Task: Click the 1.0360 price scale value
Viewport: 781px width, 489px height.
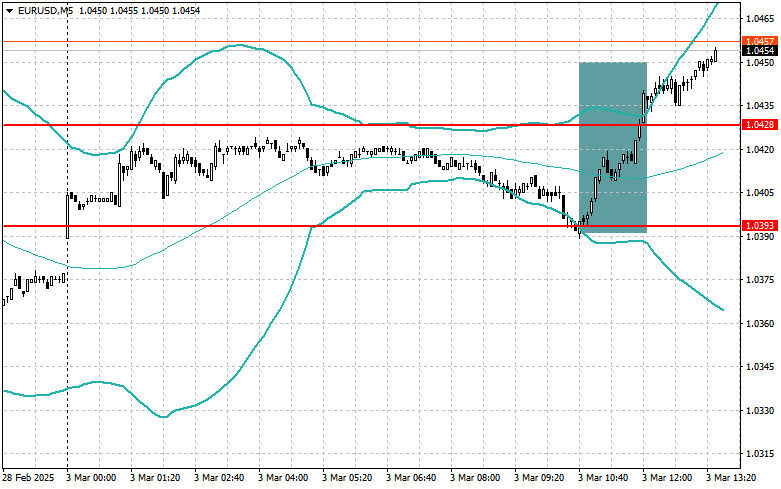Action: (x=759, y=324)
